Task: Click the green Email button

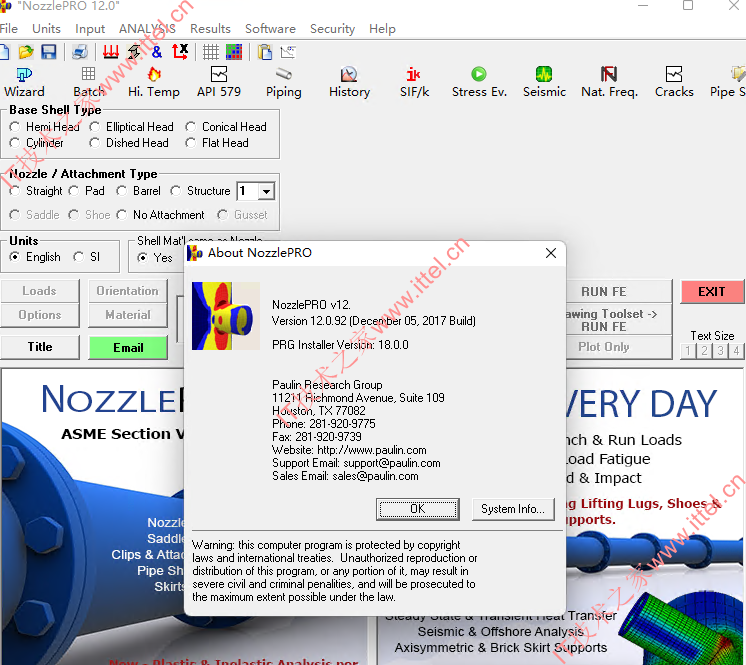Action: click(128, 348)
